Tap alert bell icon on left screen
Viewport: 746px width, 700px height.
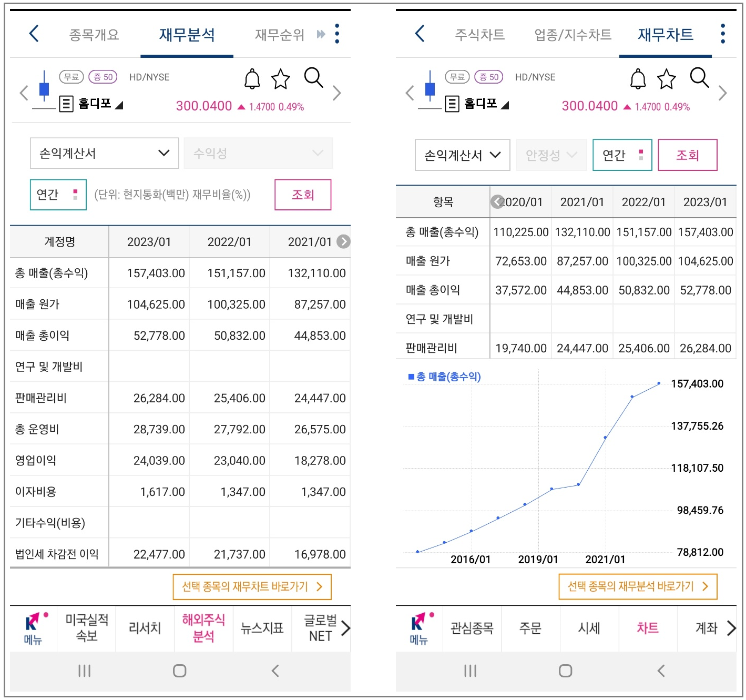pos(252,79)
